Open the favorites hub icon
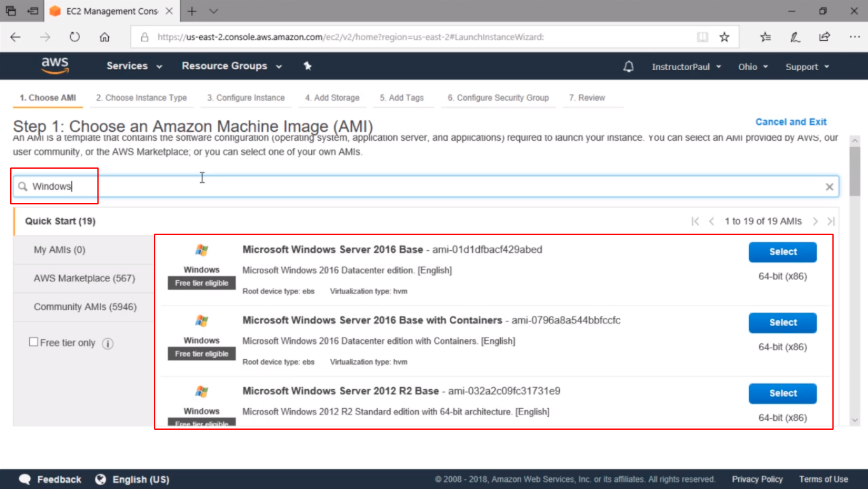 (766, 37)
